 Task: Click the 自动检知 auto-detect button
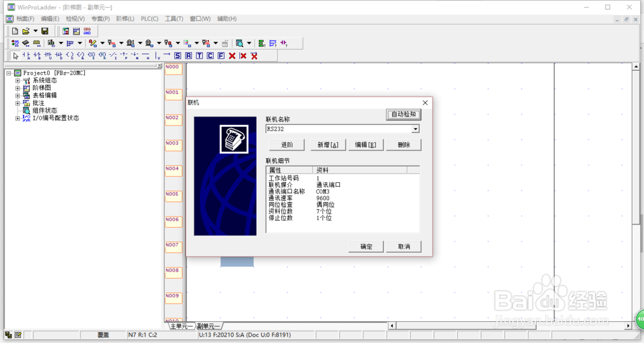point(403,115)
